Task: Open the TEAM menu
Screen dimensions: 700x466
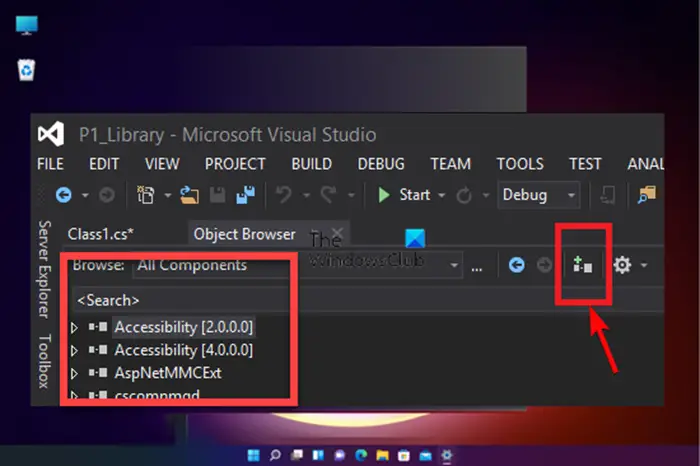Action: [x=450, y=164]
